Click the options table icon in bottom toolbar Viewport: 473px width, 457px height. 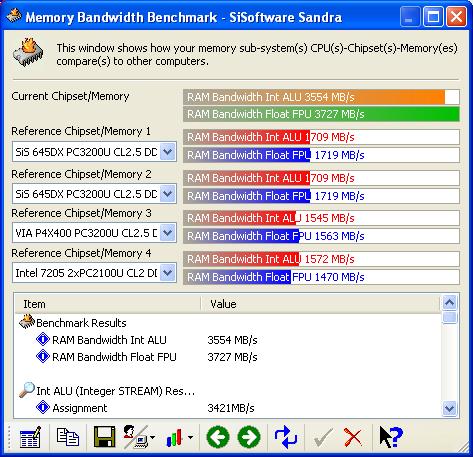30,437
